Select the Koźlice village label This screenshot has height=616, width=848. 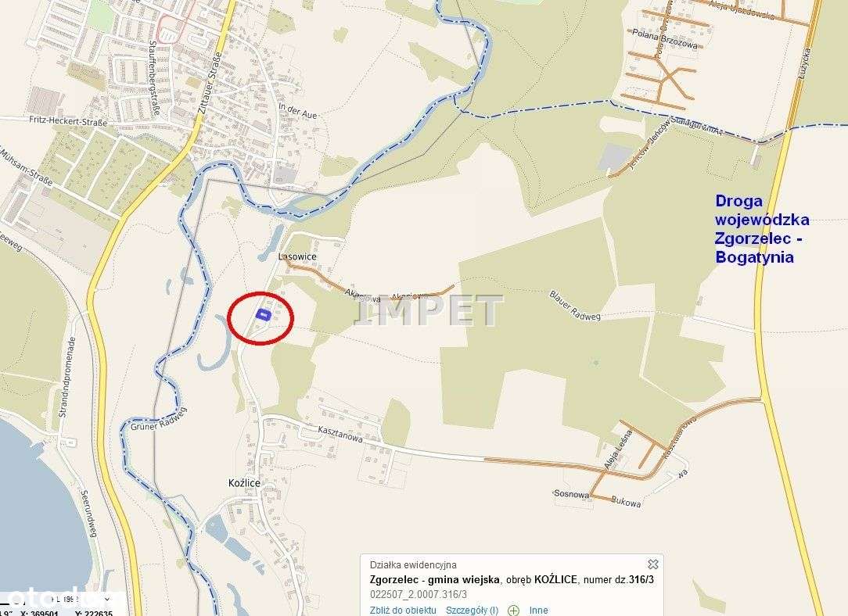point(244,483)
